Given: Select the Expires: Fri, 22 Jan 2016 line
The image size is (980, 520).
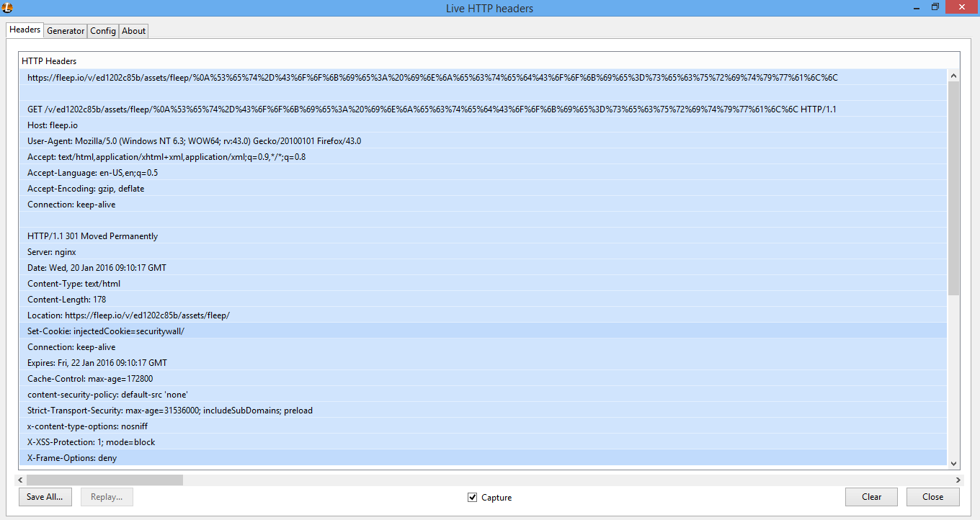Looking at the screenshot, I should (483, 363).
